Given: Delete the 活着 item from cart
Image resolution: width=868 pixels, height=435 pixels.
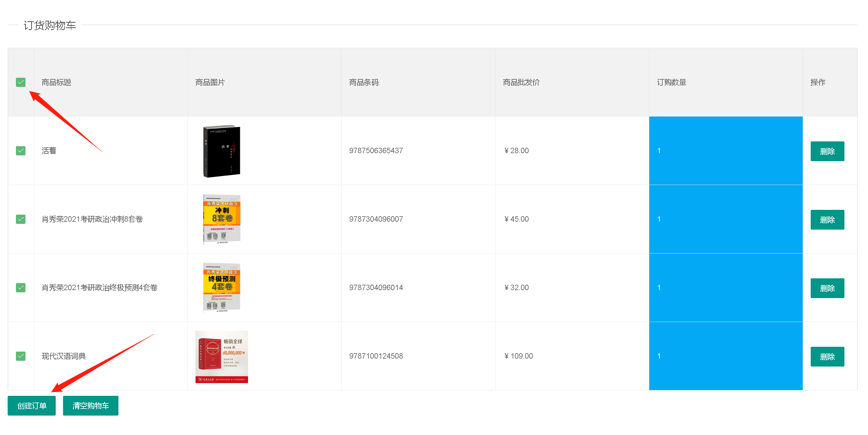Looking at the screenshot, I should 827,151.
